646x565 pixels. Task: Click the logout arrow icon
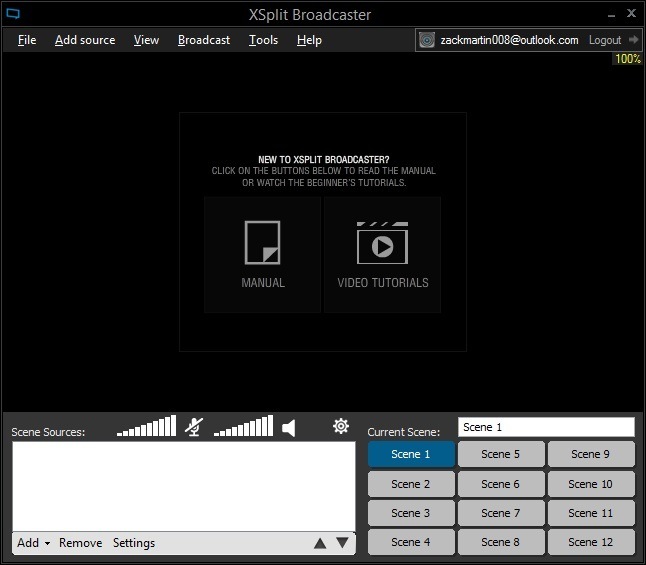633,40
